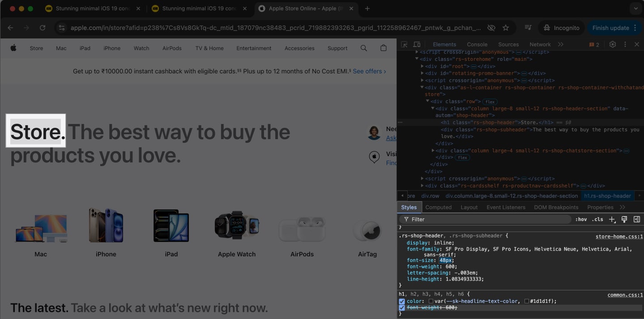This screenshot has width=644, height=319.
Task: Expand the rotating-promo-banner div node
Action: pyautogui.click(x=422, y=73)
